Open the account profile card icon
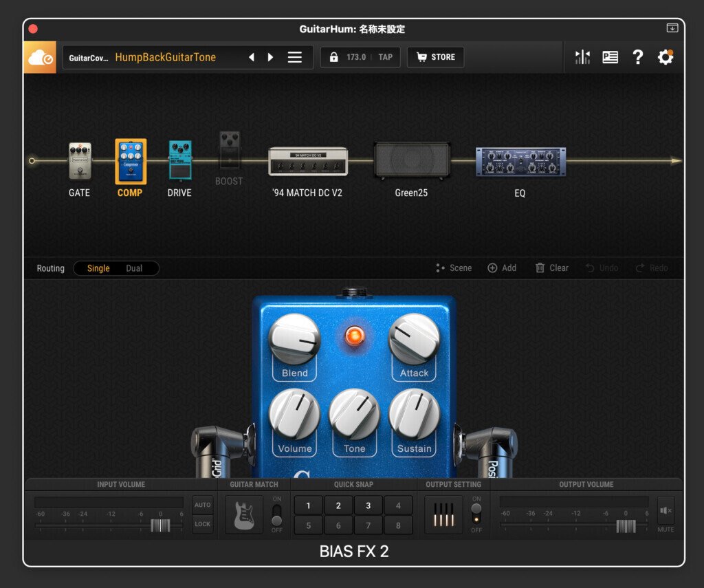 coord(610,57)
